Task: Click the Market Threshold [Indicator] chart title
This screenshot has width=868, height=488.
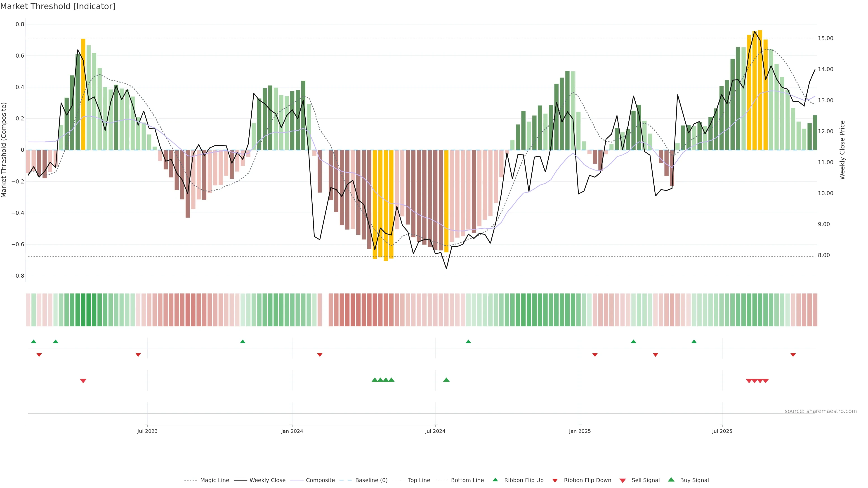Action: click(x=58, y=6)
